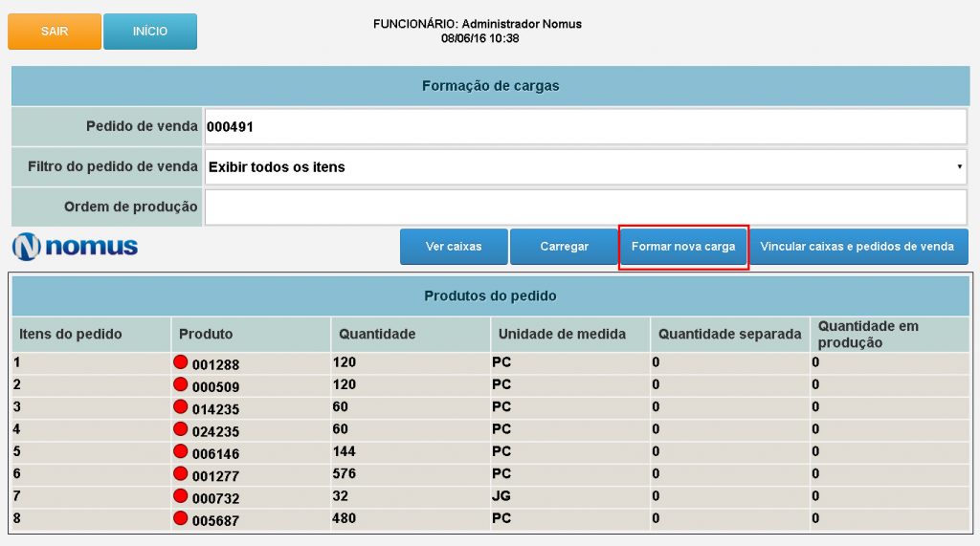980x546 pixels.
Task: Click the red status icon beside 000732
Action: pyautogui.click(x=181, y=495)
